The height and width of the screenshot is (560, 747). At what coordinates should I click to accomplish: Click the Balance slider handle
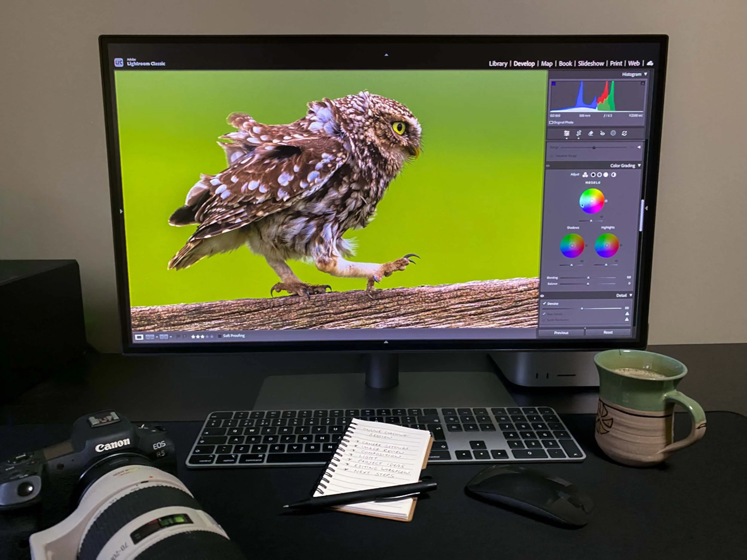(588, 284)
